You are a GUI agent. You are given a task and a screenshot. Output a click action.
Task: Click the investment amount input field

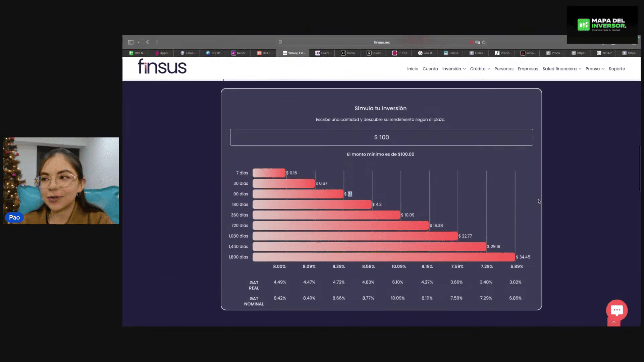pos(381,137)
